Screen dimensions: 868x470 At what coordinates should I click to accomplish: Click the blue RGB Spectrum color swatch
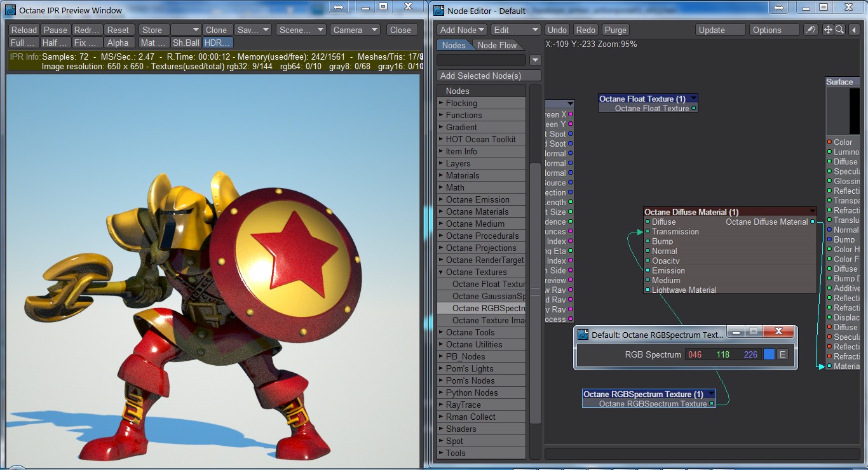[769, 354]
